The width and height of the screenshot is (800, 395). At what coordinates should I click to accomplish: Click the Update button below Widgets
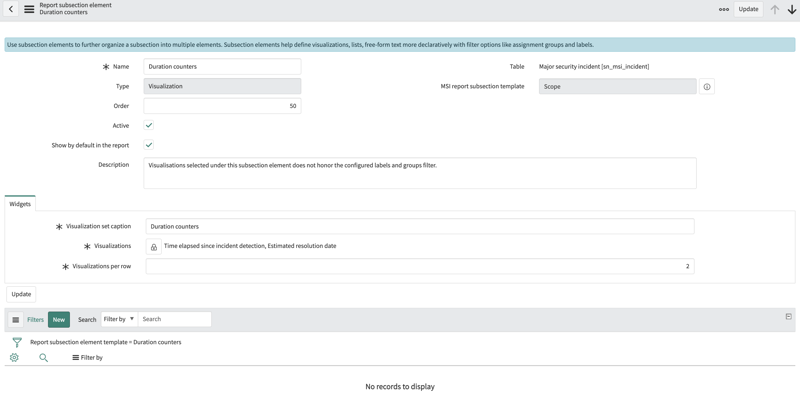click(x=21, y=294)
